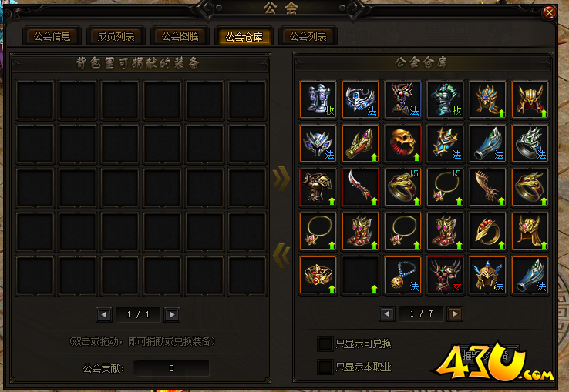Image resolution: width=569 pixels, height=392 pixels.
Task: Enable 只显示可兑换 checkbox
Action: click(x=325, y=343)
